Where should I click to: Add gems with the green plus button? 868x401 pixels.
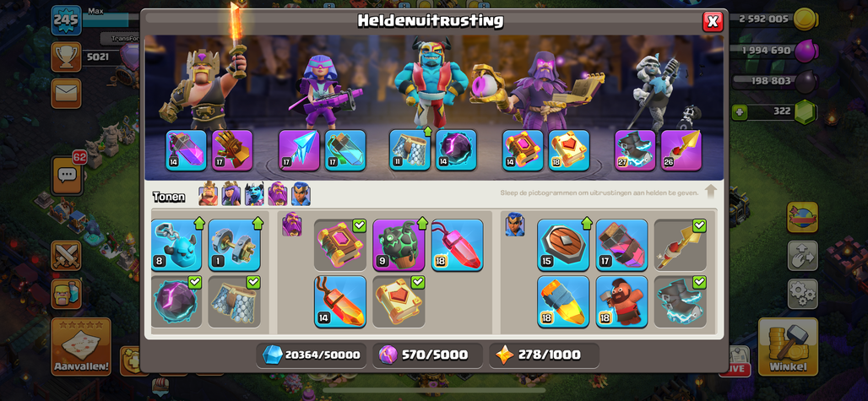click(741, 112)
